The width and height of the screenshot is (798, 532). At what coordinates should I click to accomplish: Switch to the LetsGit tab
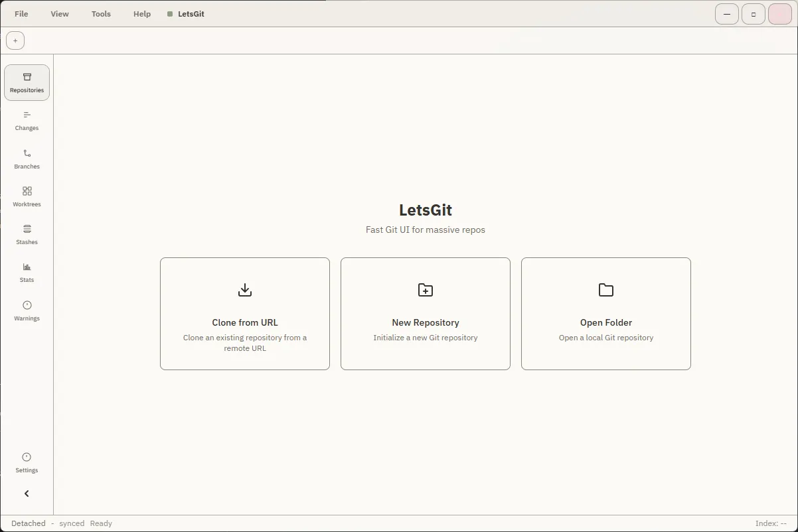tap(186, 13)
